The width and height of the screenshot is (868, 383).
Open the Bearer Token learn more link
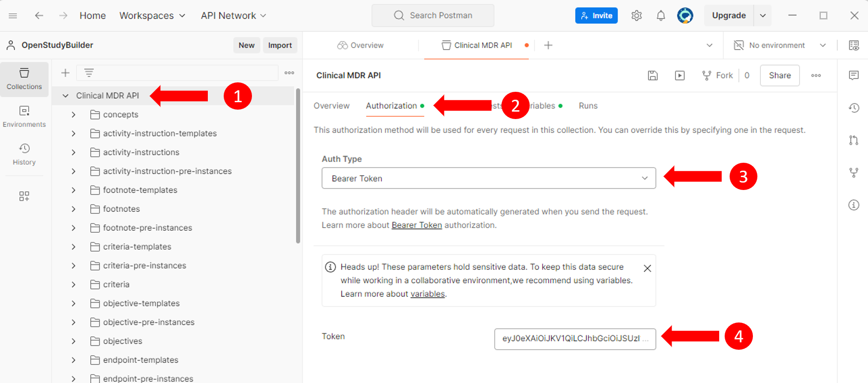pos(417,225)
